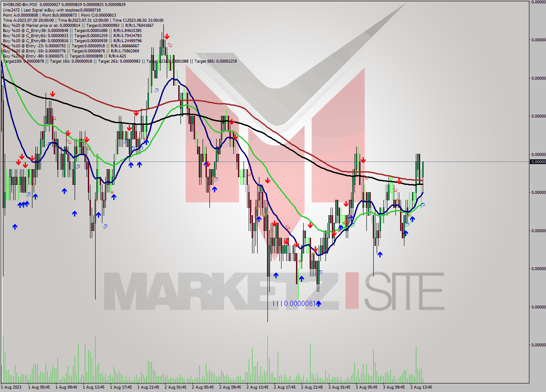Viewport: 546px width, 392px height.
Task: Click the '1 Aug 21:45' time axis label
Action: tap(148, 387)
